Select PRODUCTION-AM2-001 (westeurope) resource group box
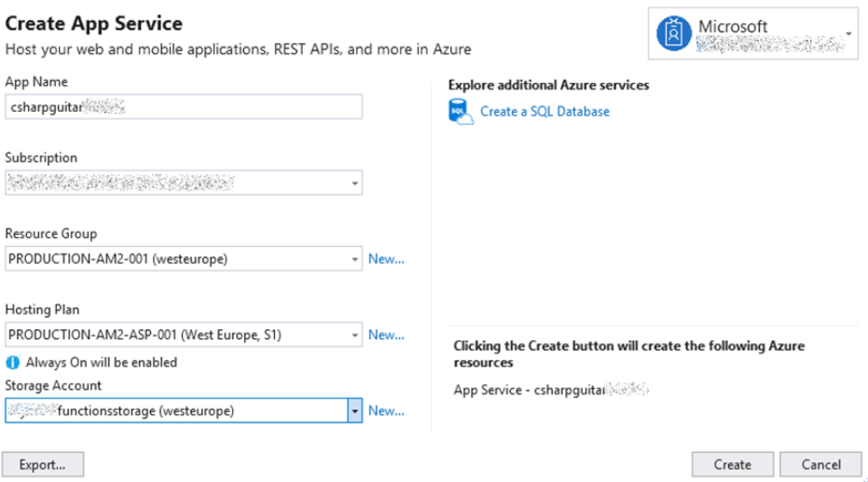This screenshot has height=482, width=868. point(184,259)
